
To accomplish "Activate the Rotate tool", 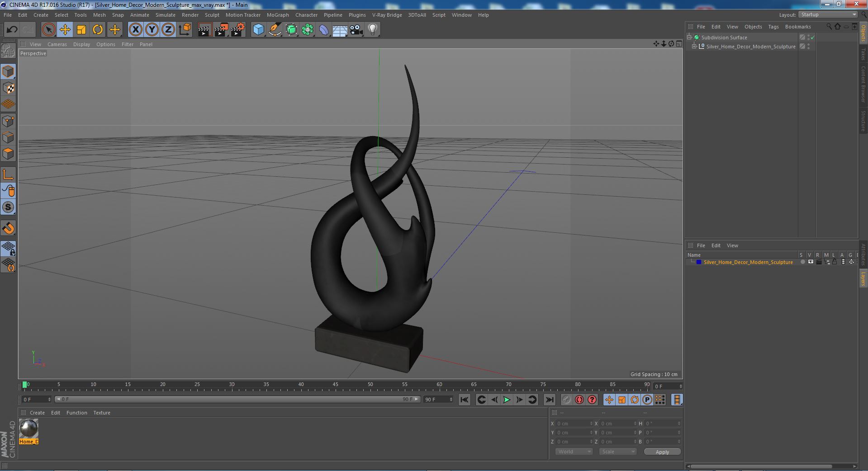I will coord(98,30).
